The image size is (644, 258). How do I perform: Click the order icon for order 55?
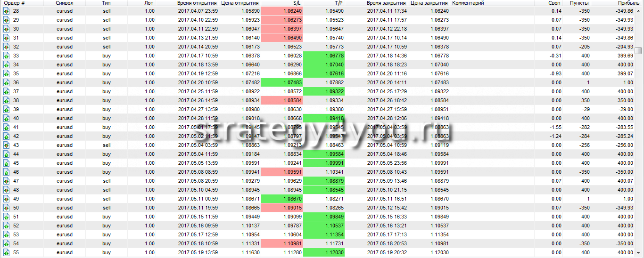tap(6, 253)
